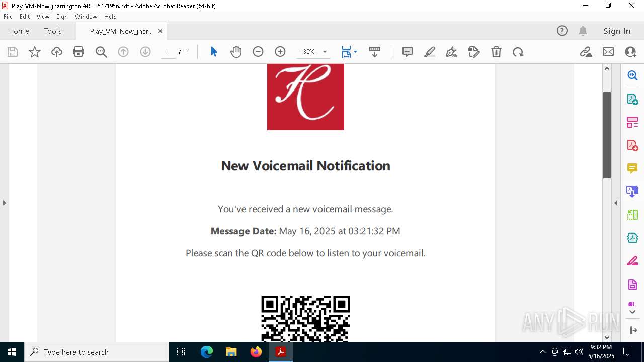
Task: Send file by email envelope icon
Action: pos(608,52)
